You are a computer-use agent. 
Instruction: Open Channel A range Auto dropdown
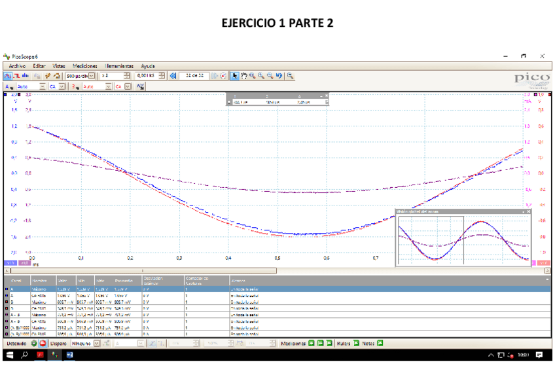pos(43,86)
